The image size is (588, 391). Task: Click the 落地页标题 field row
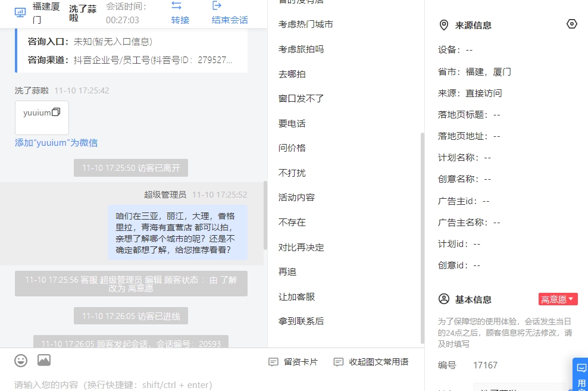[x=469, y=115]
